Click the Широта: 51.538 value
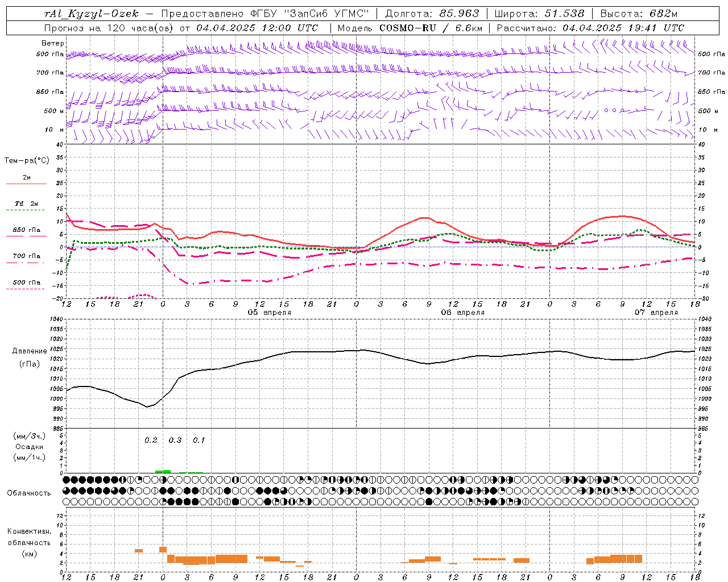The height and width of the screenshot is (582, 728). (541, 14)
